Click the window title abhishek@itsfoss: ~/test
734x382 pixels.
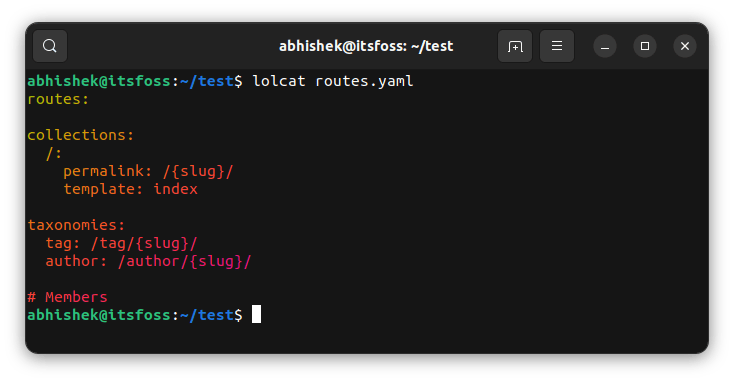click(366, 46)
